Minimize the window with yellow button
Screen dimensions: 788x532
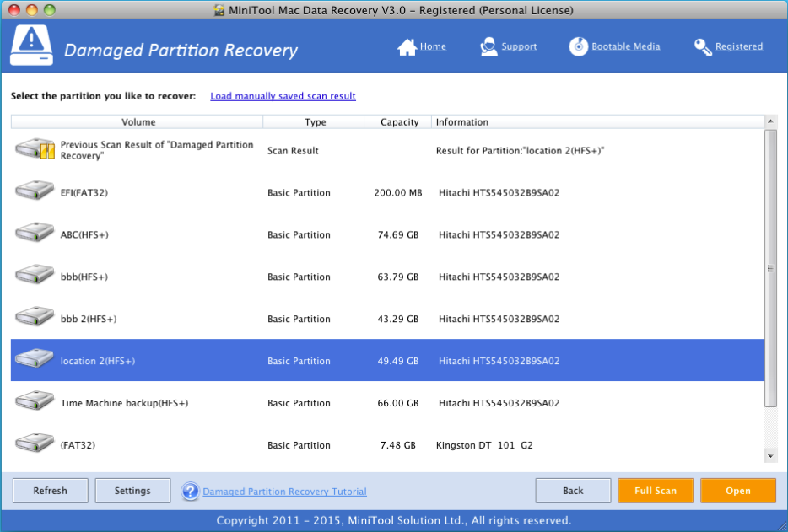click(32, 10)
